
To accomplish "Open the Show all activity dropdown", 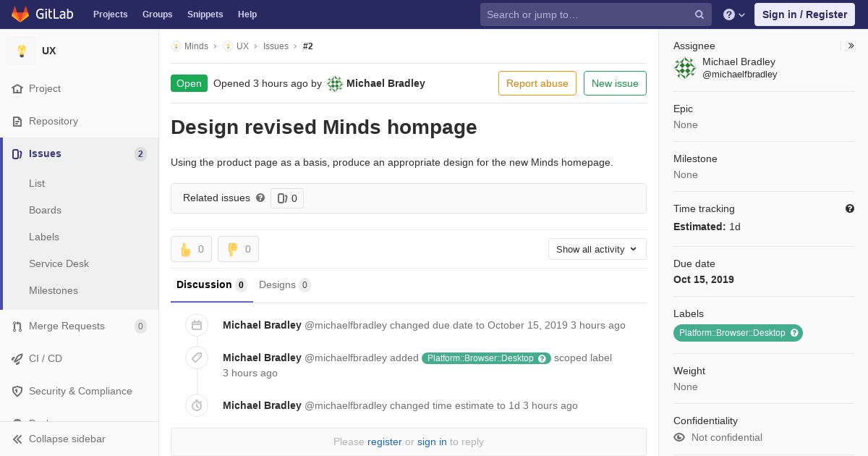I will 597,249.
